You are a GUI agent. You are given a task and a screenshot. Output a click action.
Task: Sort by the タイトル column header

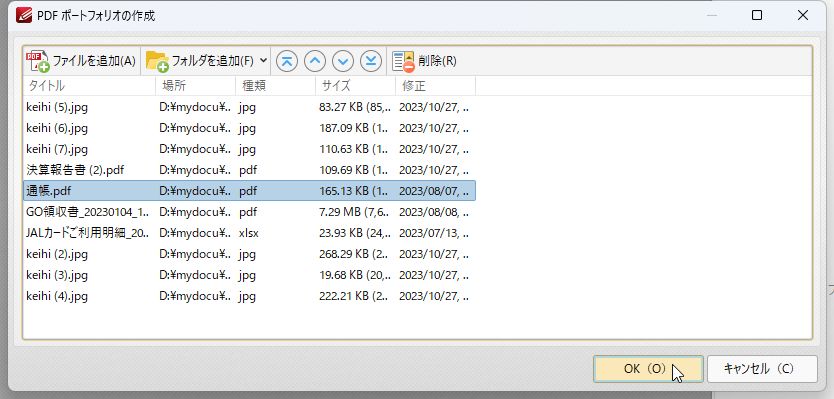pos(89,86)
